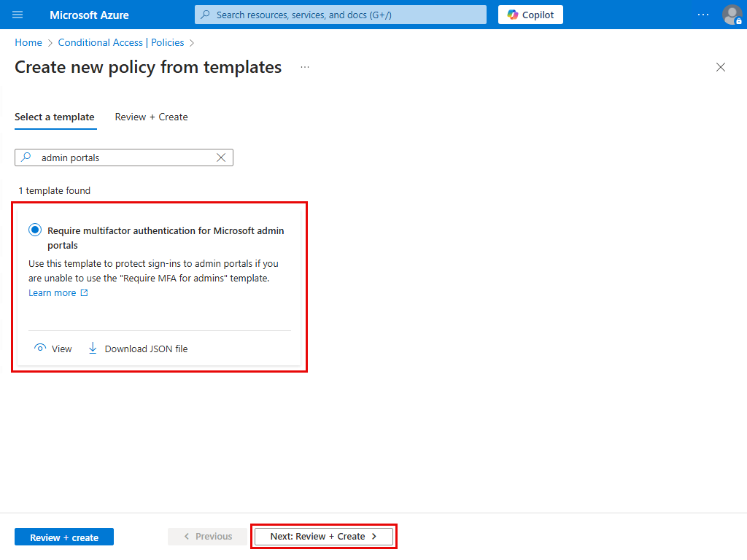The image size is (747, 560).
Task: Switch to the Review + Create tab
Action: point(151,117)
